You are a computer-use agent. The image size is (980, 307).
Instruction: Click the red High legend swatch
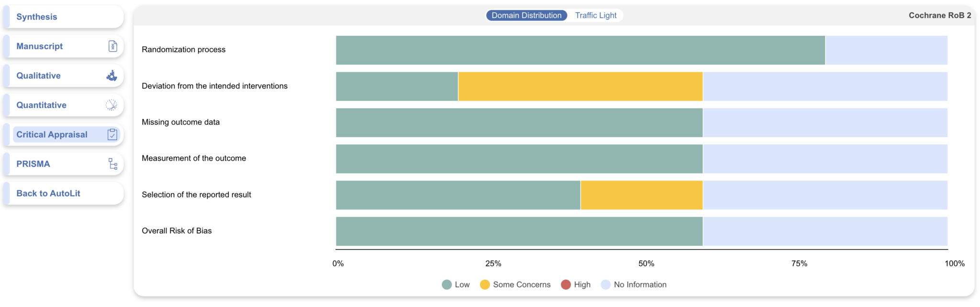pos(566,285)
